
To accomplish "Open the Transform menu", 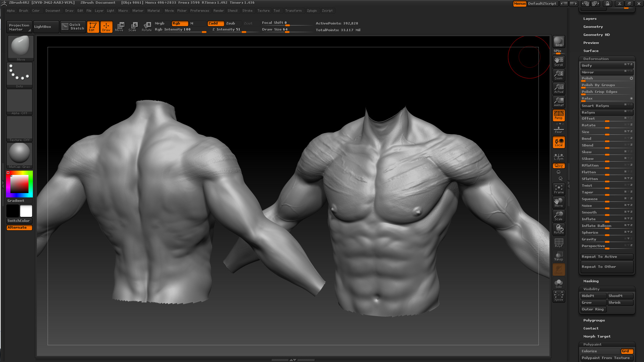I will coord(294,11).
